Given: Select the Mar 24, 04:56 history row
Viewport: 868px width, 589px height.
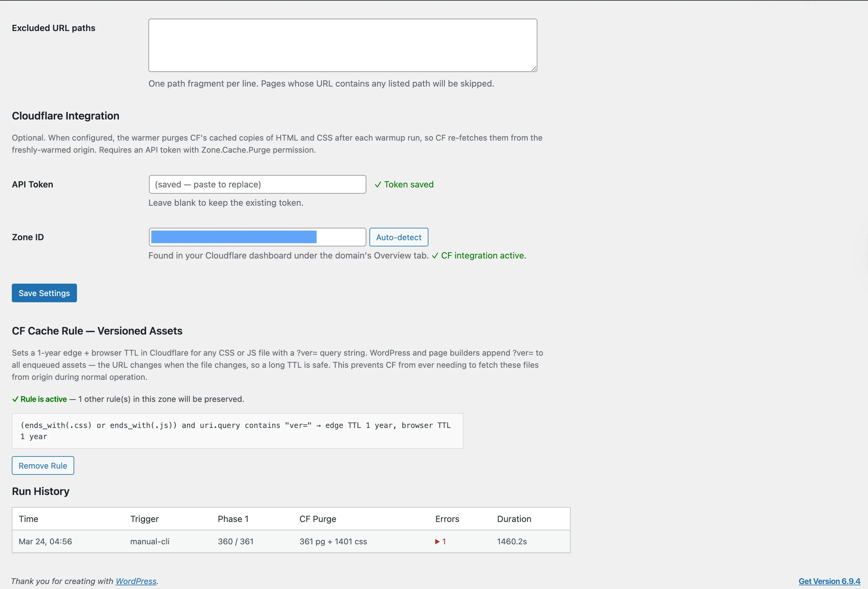Looking at the screenshot, I should pos(45,541).
